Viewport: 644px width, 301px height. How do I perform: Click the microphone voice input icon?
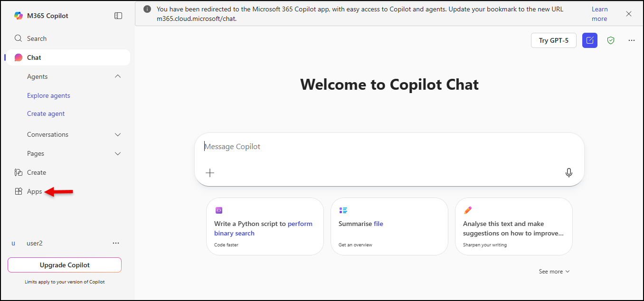(569, 173)
